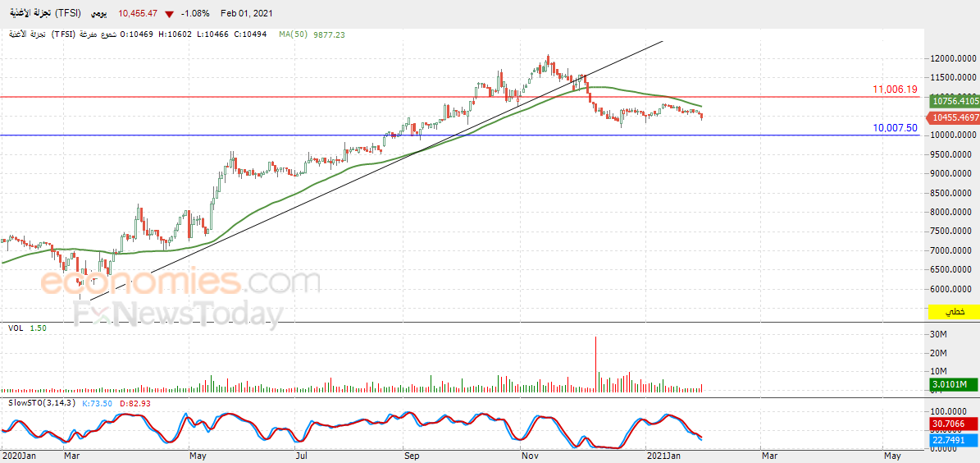The height and width of the screenshot is (463, 980).
Task: Open the economies.com watermark link
Action: [180, 282]
